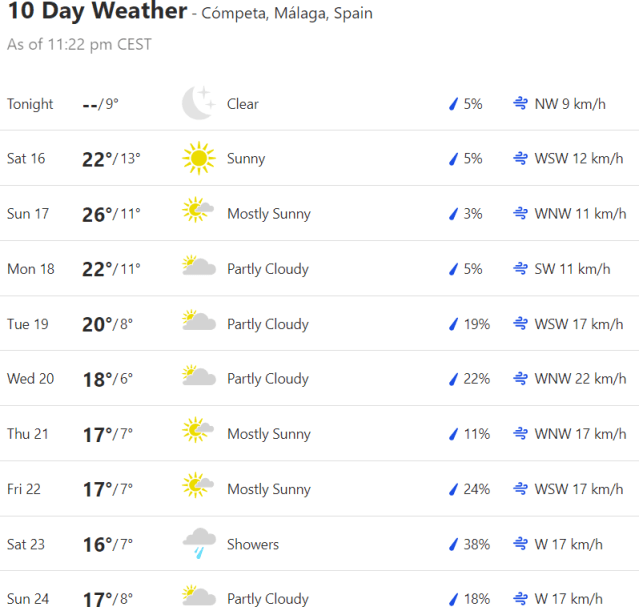Image resolution: width=639 pixels, height=615 pixels.
Task: Click the sunny icon for Sat 16
Action: coord(198,158)
